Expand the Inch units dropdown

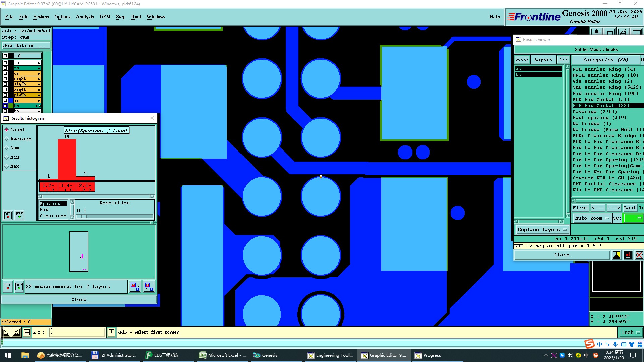point(631,332)
